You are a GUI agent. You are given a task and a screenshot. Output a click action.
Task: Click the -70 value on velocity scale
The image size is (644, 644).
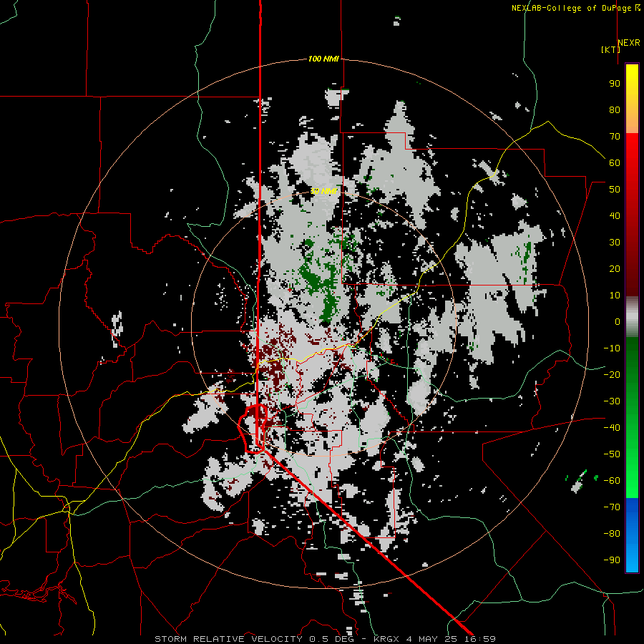[x=612, y=507]
